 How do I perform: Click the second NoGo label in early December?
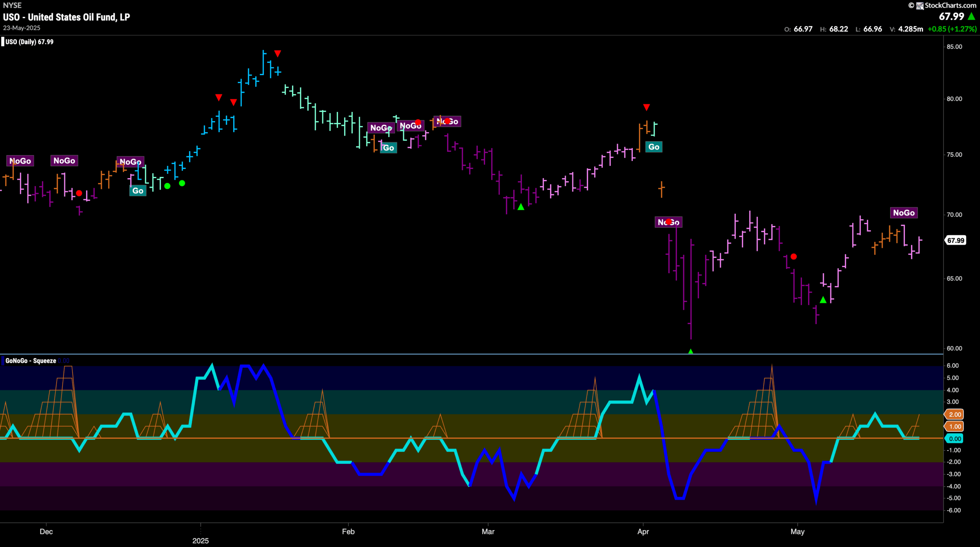point(64,160)
